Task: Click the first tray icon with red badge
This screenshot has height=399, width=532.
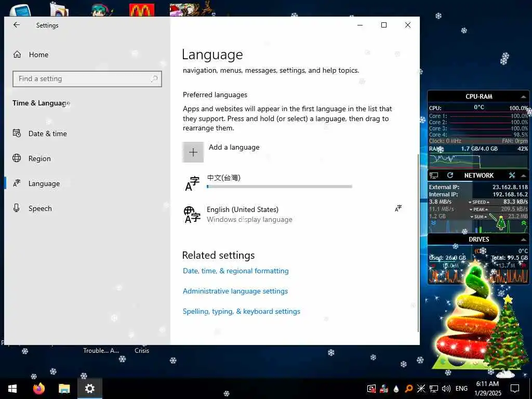Action: [371, 389]
